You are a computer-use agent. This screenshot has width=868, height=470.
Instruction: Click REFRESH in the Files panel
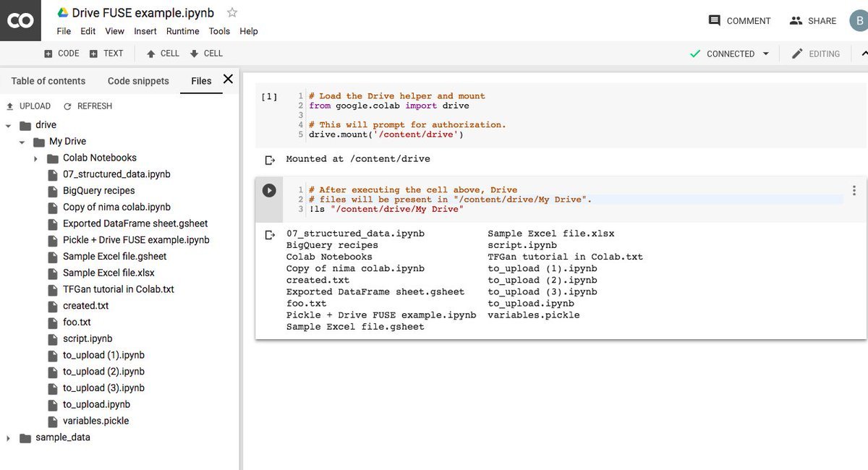[x=88, y=106]
